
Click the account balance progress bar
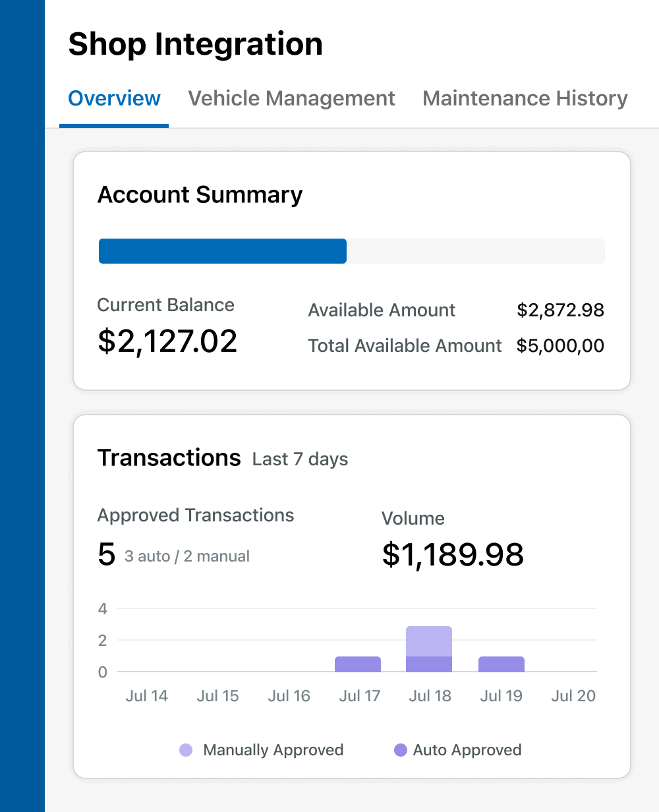351,251
